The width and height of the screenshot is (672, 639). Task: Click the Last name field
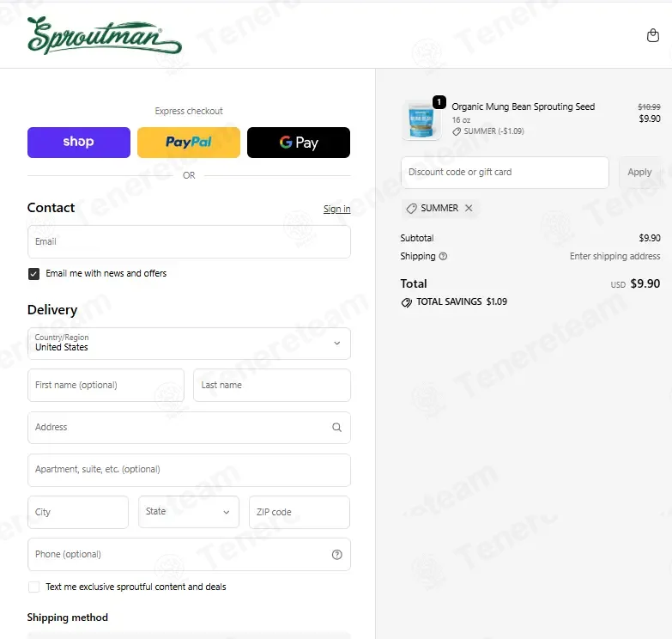click(272, 385)
